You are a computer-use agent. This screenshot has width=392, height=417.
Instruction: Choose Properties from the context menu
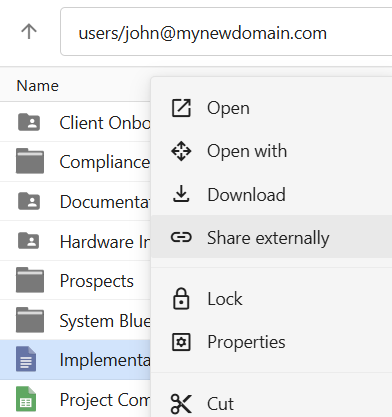[x=271, y=342]
